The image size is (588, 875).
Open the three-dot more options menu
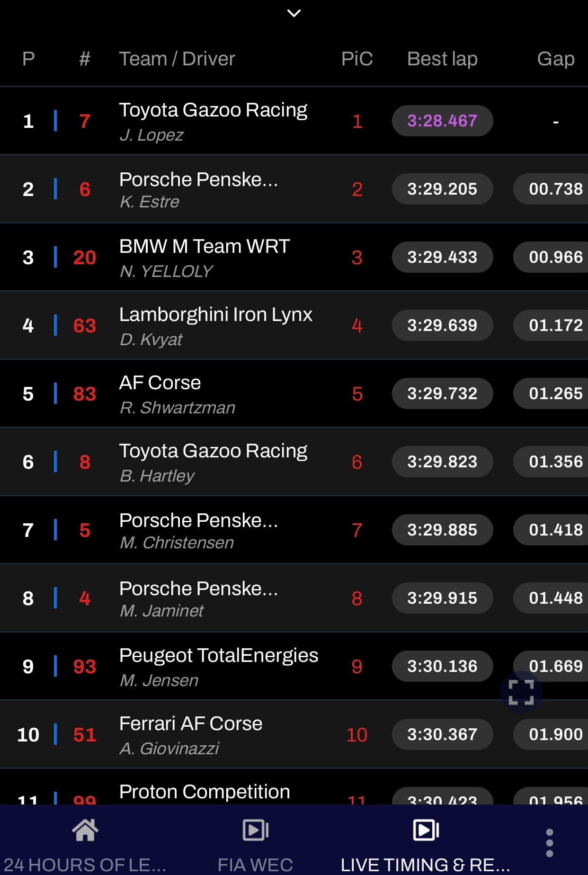[550, 843]
